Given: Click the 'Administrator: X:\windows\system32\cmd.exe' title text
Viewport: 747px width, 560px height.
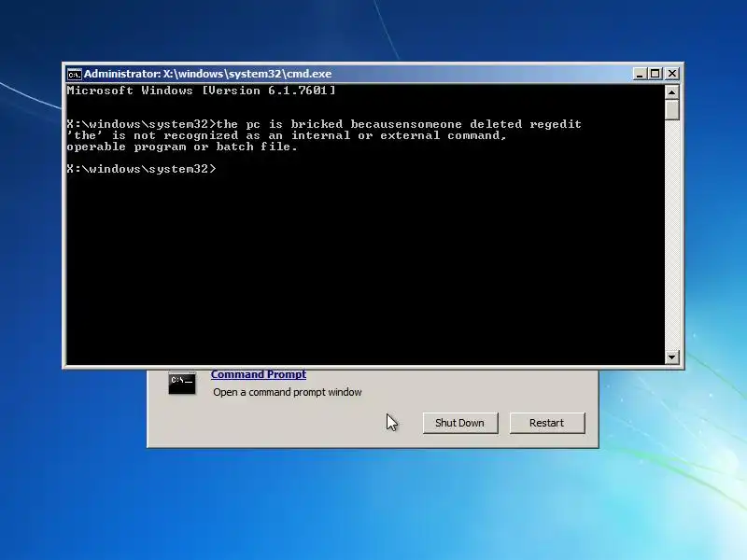Looking at the screenshot, I should [207, 74].
